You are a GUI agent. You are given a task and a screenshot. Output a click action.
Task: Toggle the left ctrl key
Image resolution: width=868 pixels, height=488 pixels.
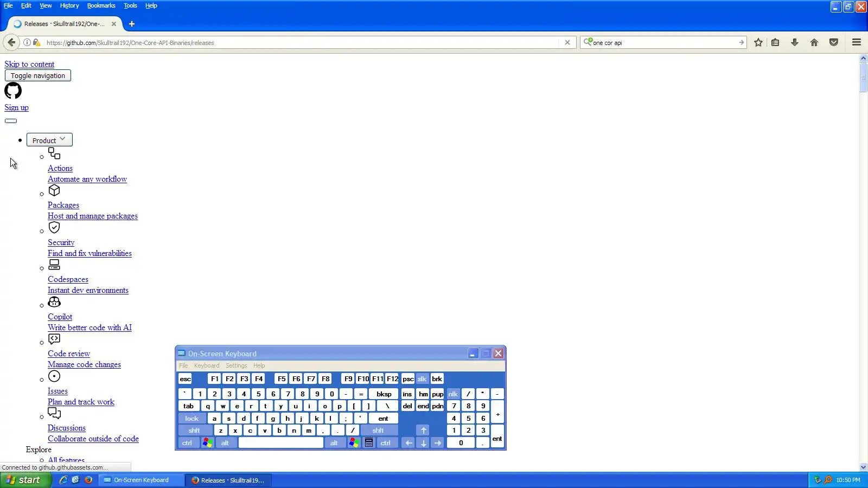tap(187, 443)
